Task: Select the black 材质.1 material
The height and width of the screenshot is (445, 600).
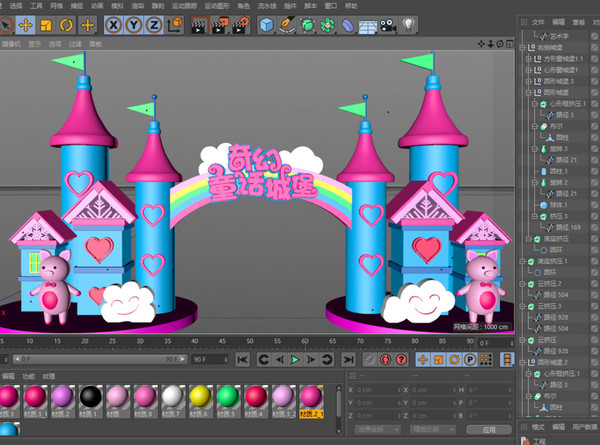Action: [x=90, y=401]
